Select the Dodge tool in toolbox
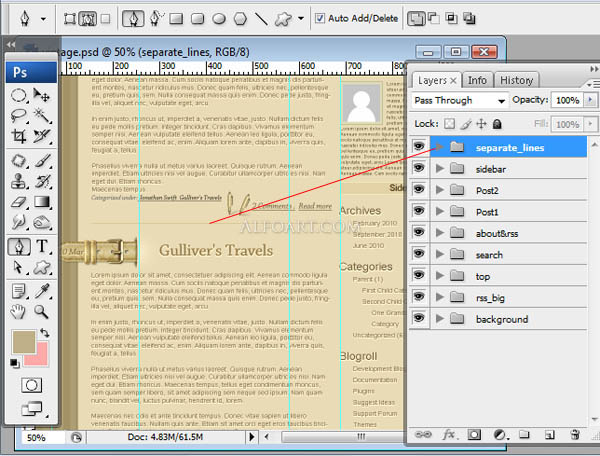The image size is (600, 456). pos(18,222)
